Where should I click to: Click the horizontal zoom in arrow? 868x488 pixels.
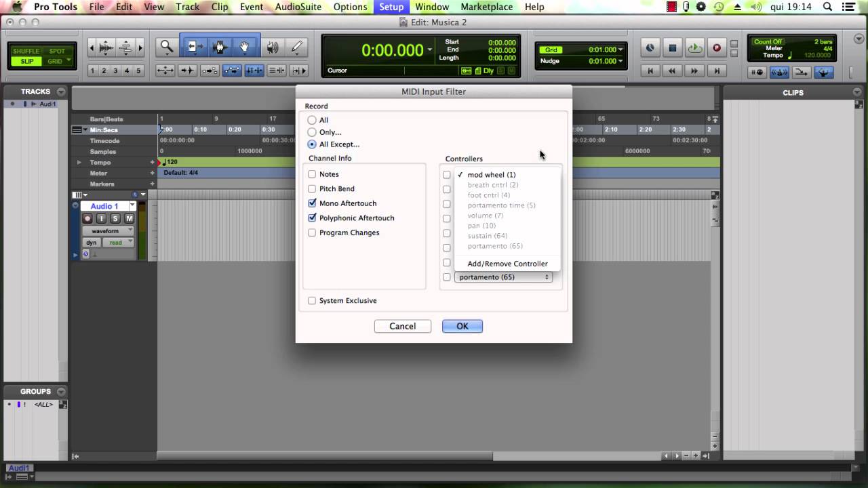coord(140,47)
